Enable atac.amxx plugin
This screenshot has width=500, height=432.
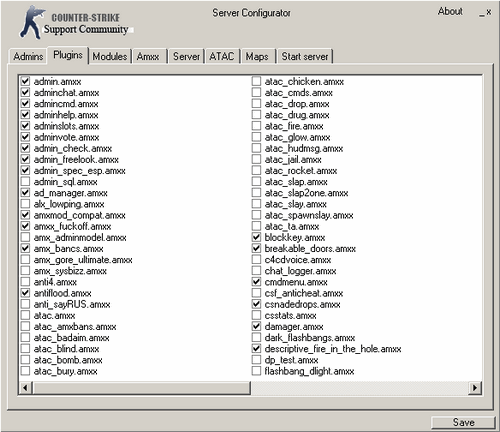click(x=25, y=315)
